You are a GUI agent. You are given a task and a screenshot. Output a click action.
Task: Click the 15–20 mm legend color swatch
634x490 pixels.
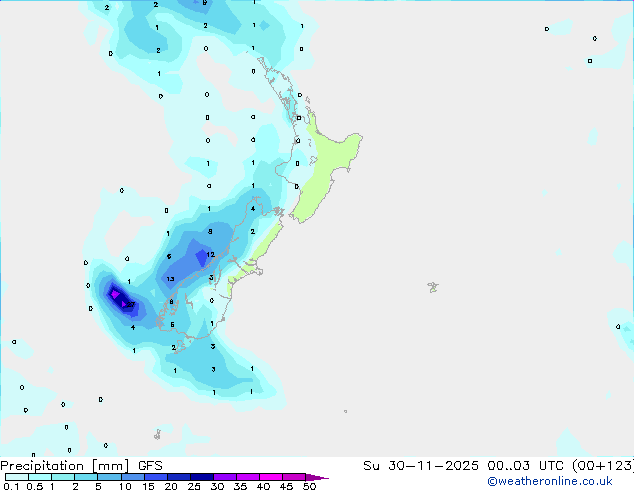point(156,477)
